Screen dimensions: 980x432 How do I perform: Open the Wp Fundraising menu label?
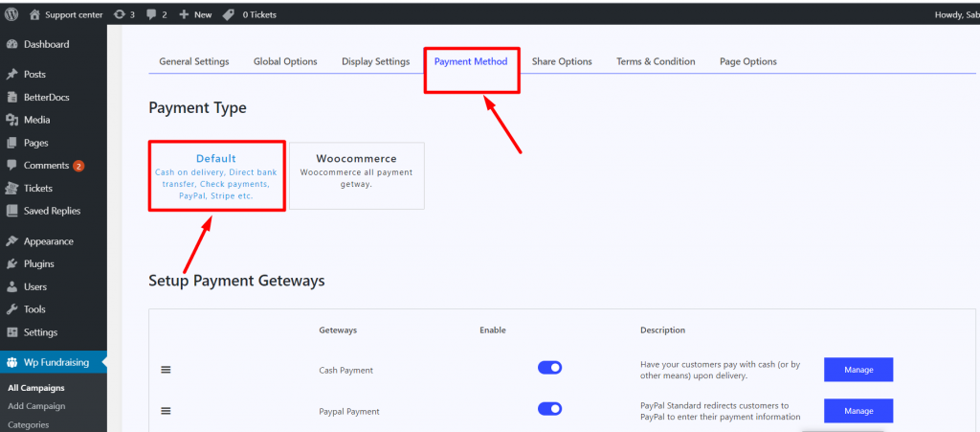56,362
